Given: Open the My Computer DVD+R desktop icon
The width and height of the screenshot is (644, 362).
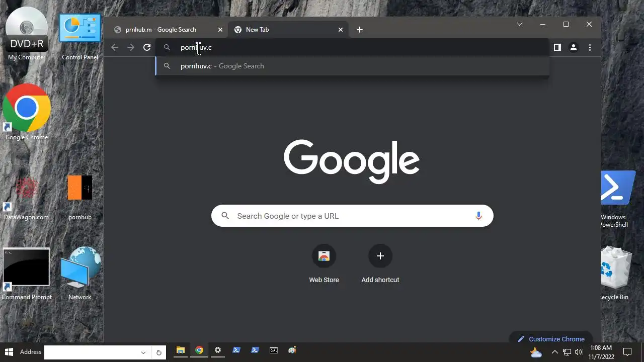Looking at the screenshot, I should pyautogui.click(x=27, y=34).
